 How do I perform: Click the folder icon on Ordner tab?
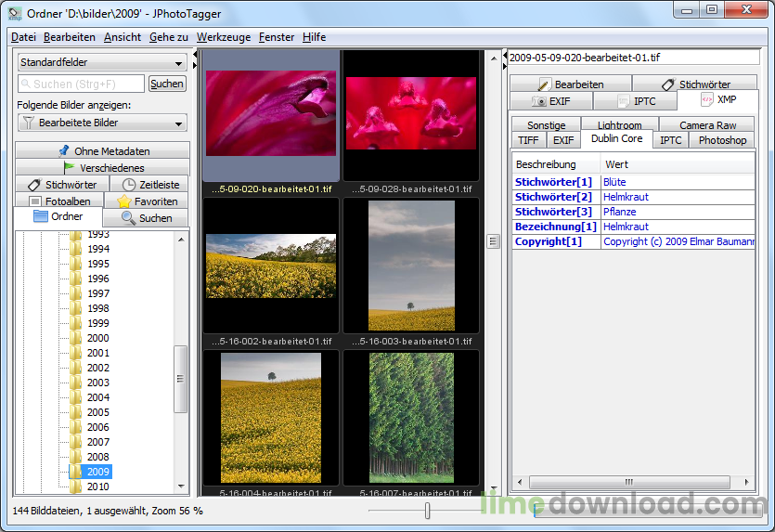[41, 216]
